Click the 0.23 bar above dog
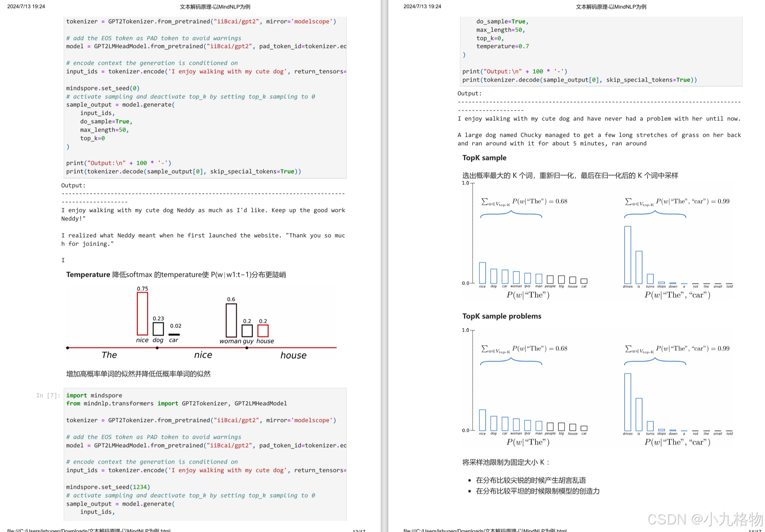The width and height of the screenshot is (765, 532). click(x=158, y=329)
